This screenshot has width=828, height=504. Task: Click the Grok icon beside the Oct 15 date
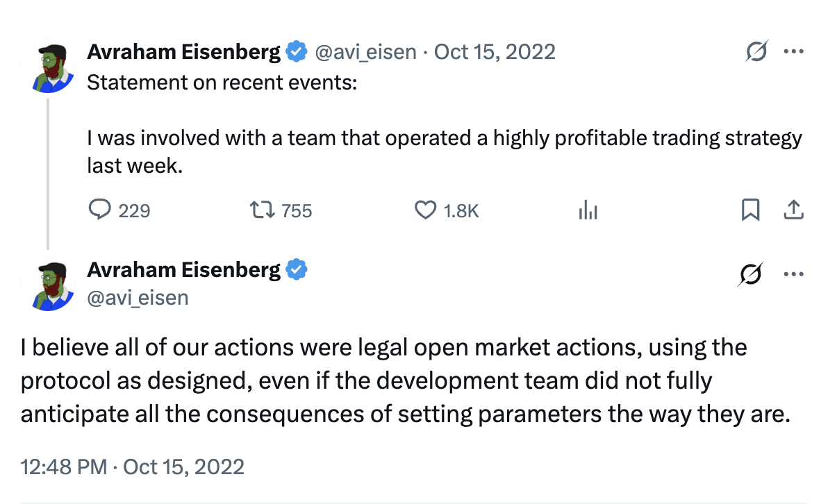756,52
